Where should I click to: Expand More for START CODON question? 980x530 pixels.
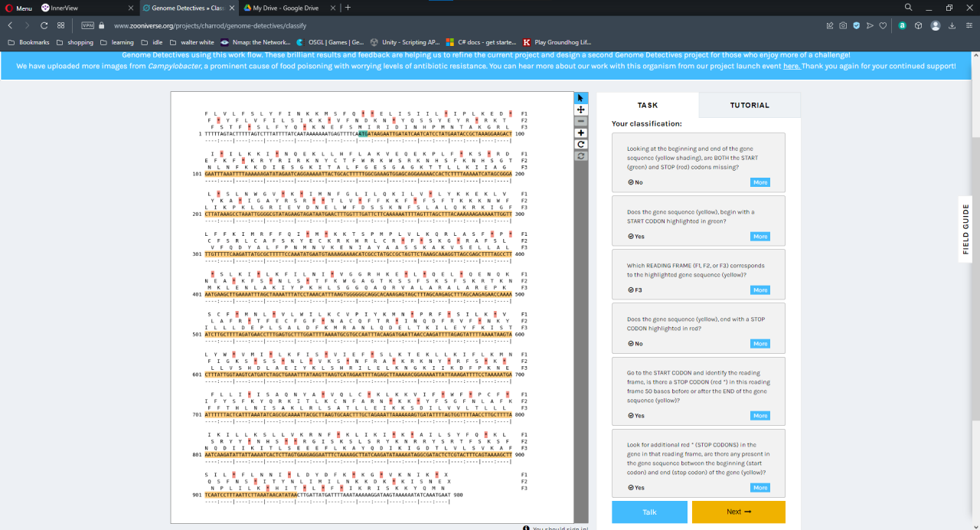tap(759, 236)
